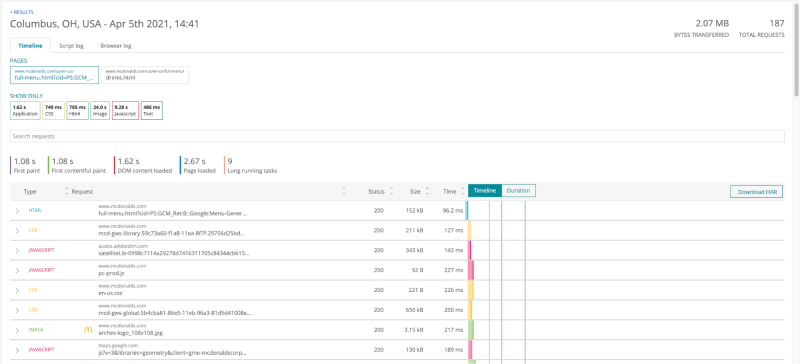Expand the HTML full-menu.html request row
Viewport: 800px width, 364px height.
tap(17, 210)
